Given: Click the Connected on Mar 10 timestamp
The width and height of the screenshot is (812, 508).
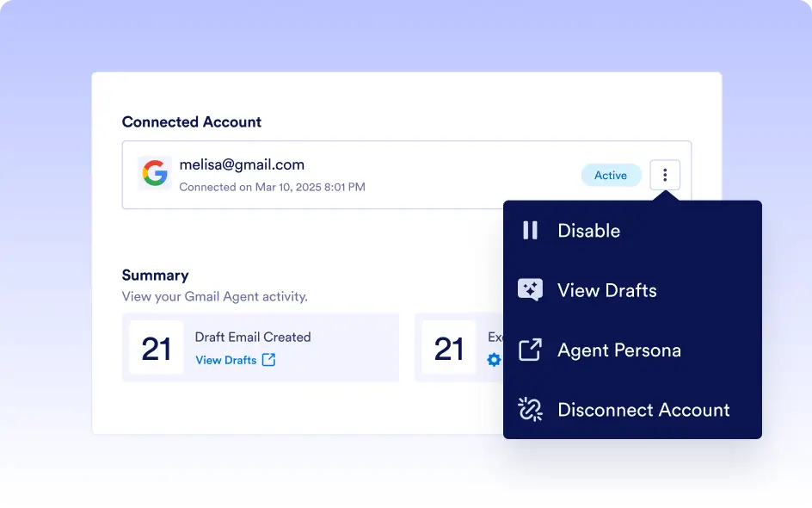Looking at the screenshot, I should pos(273,187).
